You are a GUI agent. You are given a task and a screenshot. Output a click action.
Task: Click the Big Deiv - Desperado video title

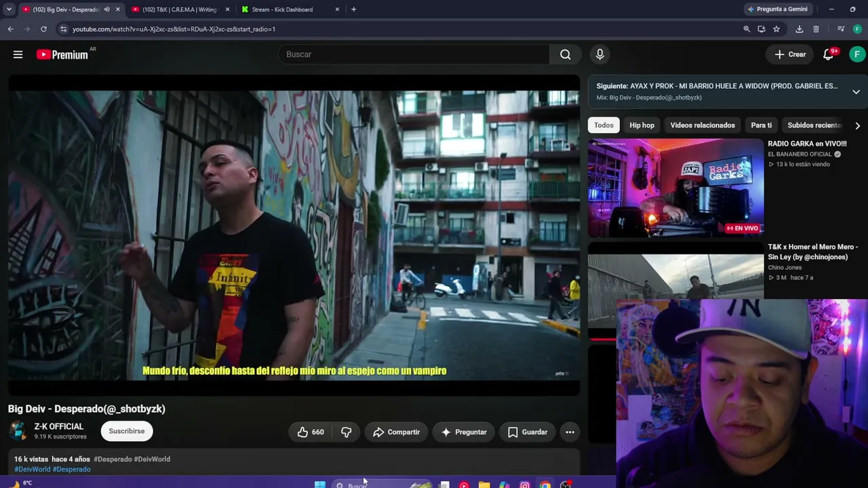[87, 409]
